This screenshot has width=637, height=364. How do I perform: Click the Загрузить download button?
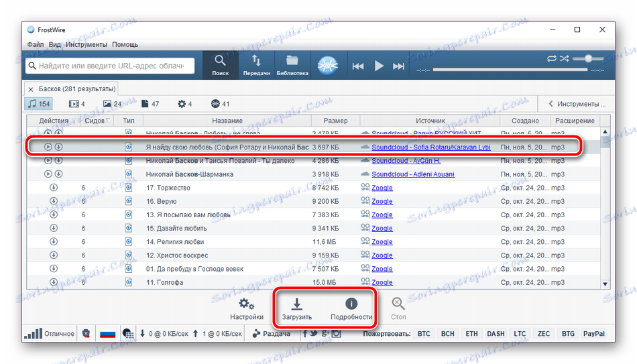pos(297,309)
